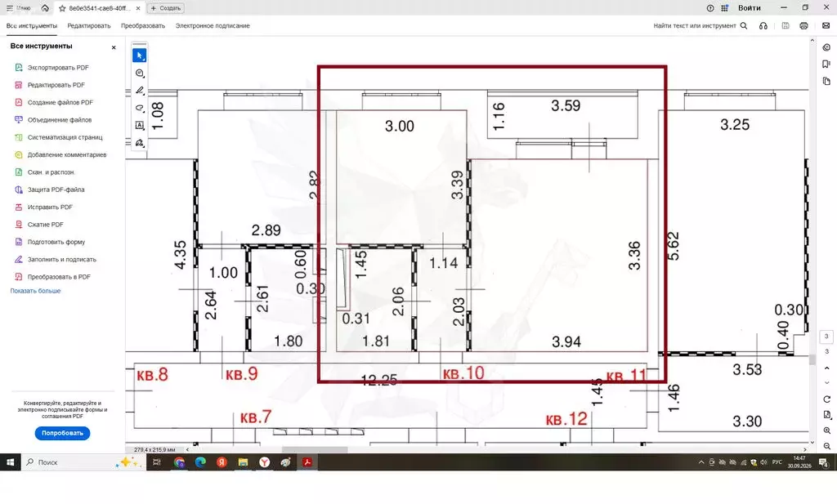Viewport: 837px width, 504px height.
Task: Open the Электронное подписание tab
Action: click(213, 25)
